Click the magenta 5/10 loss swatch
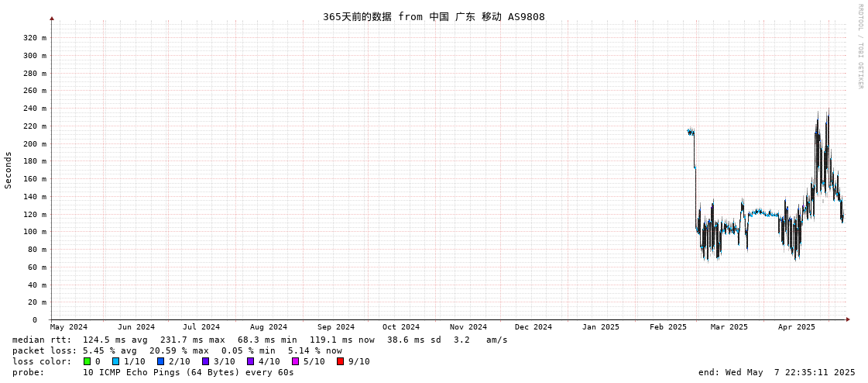The image size is (868, 383). (296, 361)
